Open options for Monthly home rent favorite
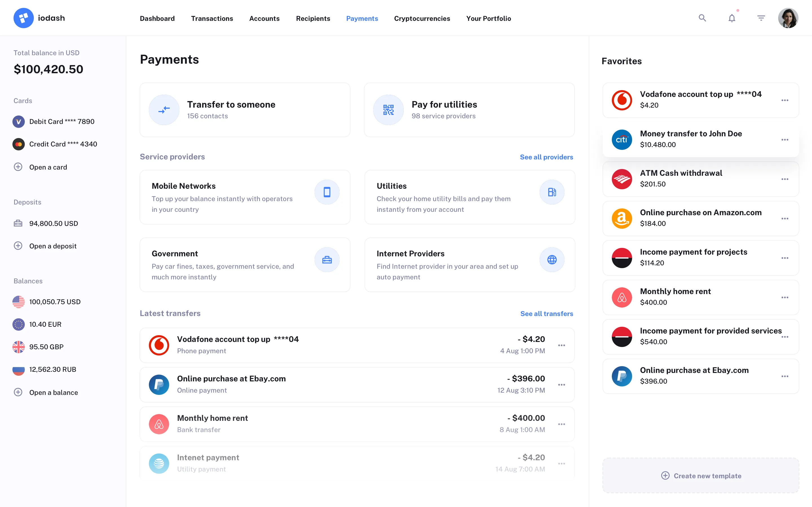Image resolution: width=812 pixels, height=507 pixels. point(785,297)
